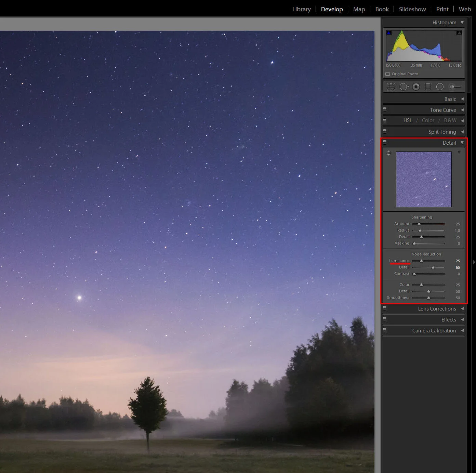Select the Red Eye Correction tool
Screen dimensions: 476x473
click(416, 87)
